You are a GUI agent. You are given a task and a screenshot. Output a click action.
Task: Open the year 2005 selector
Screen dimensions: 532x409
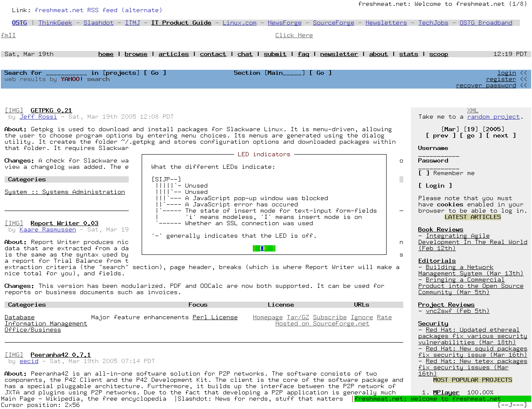tap(493, 129)
